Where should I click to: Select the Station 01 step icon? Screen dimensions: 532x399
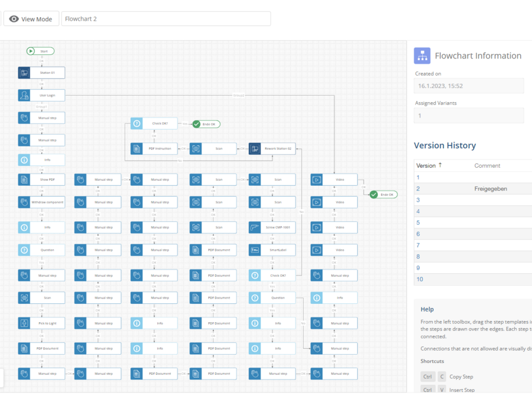click(x=24, y=73)
